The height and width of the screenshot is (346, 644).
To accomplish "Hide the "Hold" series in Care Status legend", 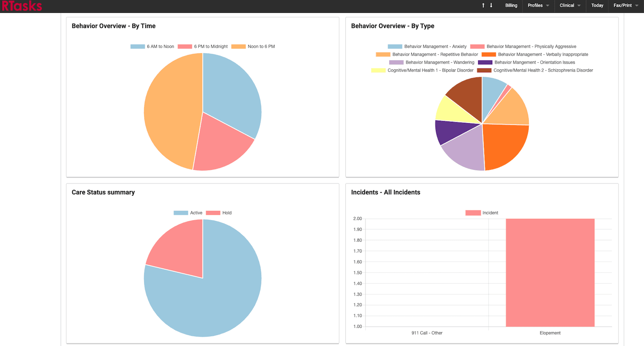I will [219, 213].
